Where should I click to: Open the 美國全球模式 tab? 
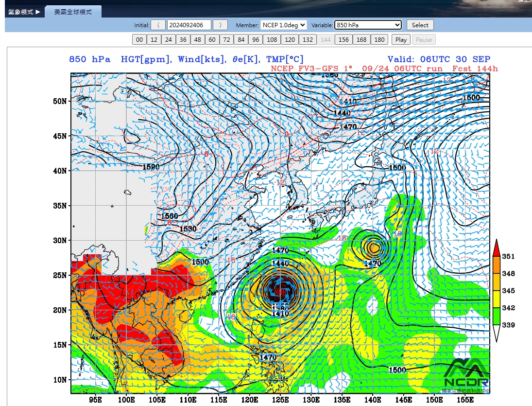point(73,12)
